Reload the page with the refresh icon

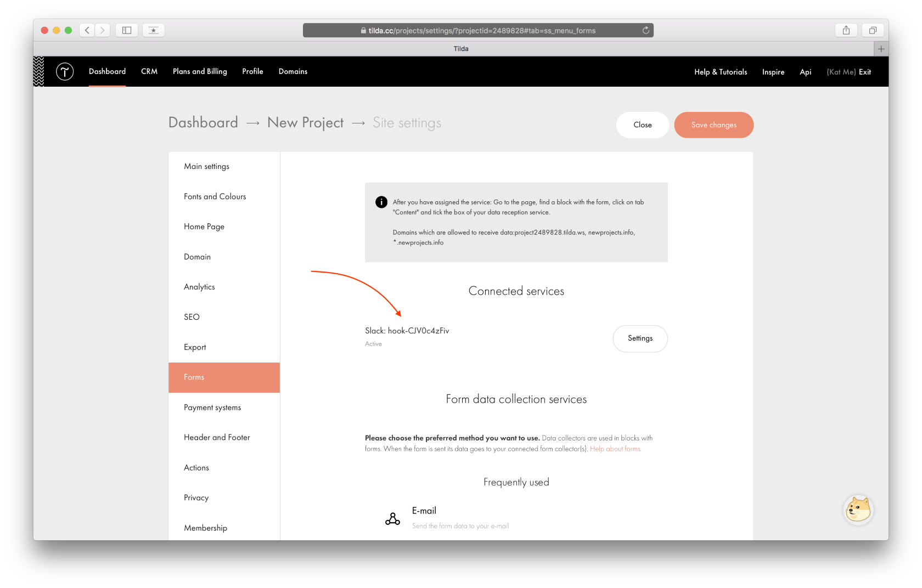[x=645, y=30]
